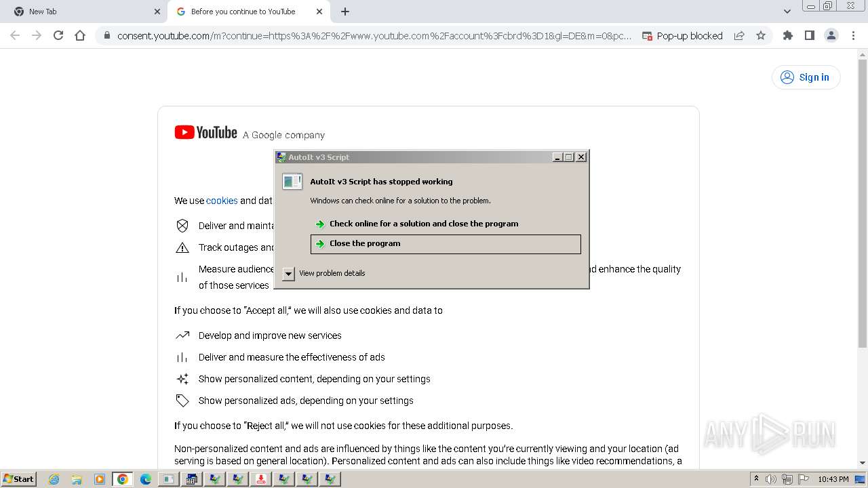Restore down the Chrome window
The width and height of the screenshot is (868, 488).
(x=828, y=5)
